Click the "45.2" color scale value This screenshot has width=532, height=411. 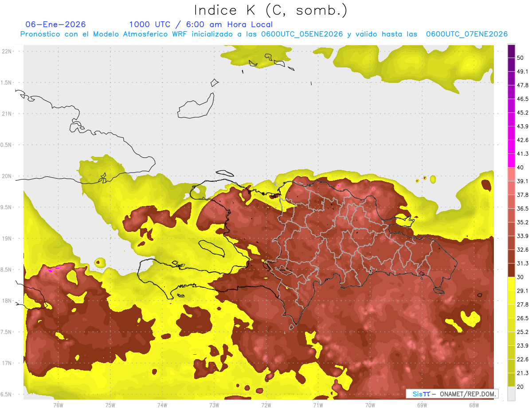tap(523, 113)
